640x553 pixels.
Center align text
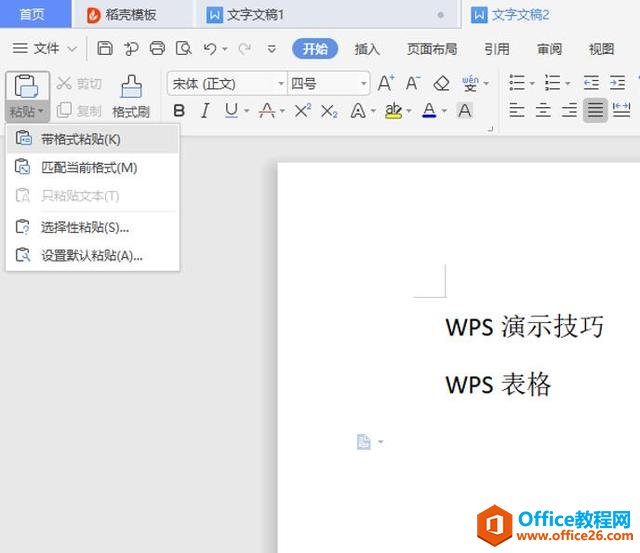click(x=543, y=111)
